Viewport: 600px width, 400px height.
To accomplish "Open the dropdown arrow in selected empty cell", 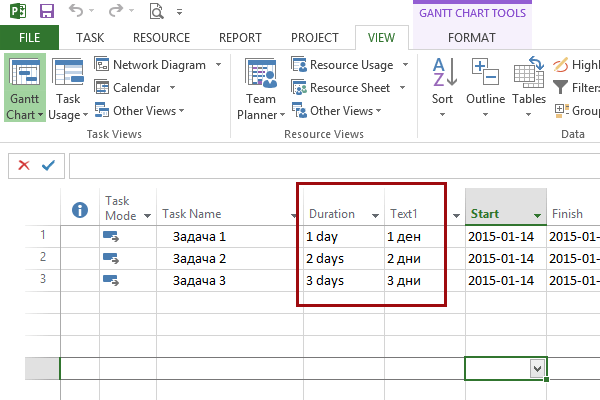I will 538,369.
